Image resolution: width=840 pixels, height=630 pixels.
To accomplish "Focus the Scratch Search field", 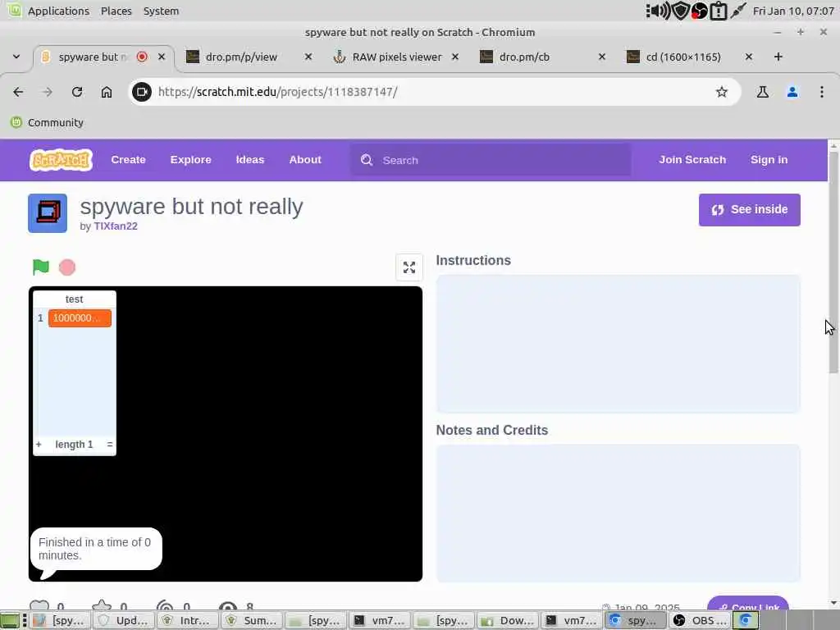I will click(x=491, y=160).
